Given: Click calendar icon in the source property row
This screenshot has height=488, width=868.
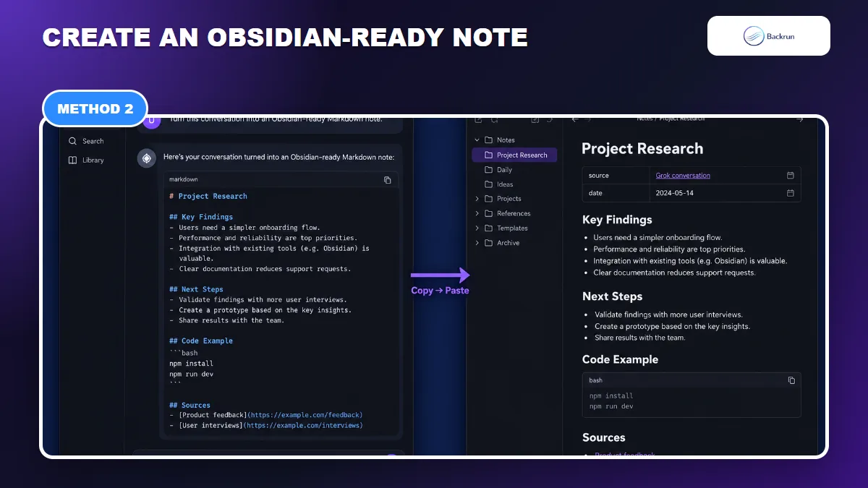Looking at the screenshot, I should (790, 176).
